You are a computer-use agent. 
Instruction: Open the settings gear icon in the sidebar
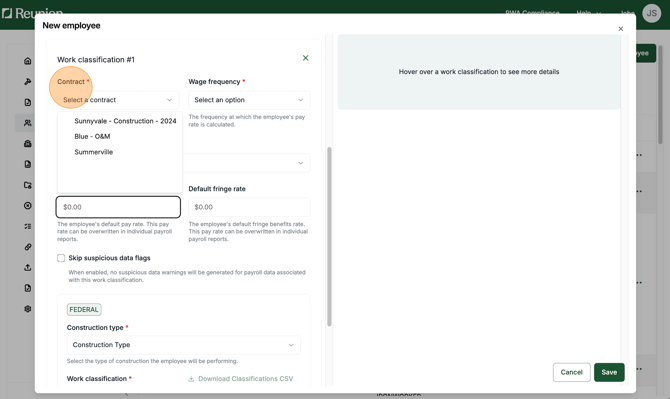(28, 309)
